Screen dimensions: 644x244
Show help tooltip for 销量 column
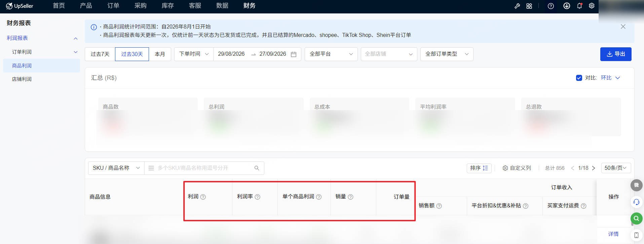(350, 197)
